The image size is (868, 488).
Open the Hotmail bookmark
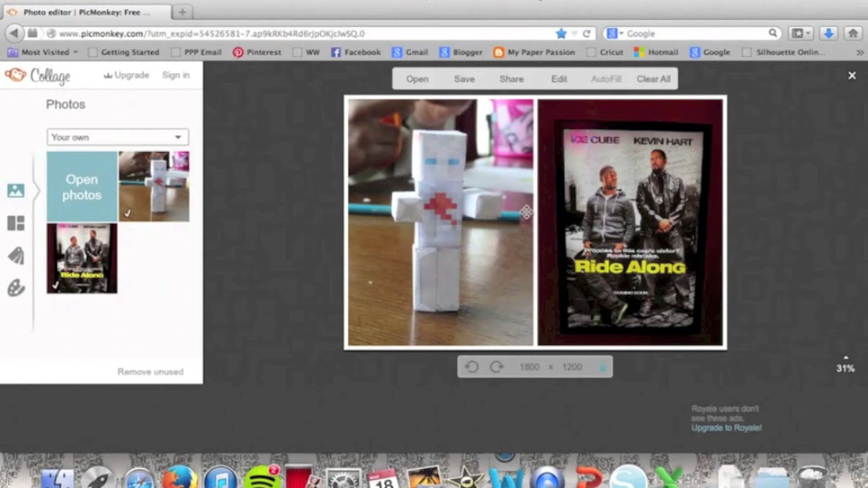(656, 52)
